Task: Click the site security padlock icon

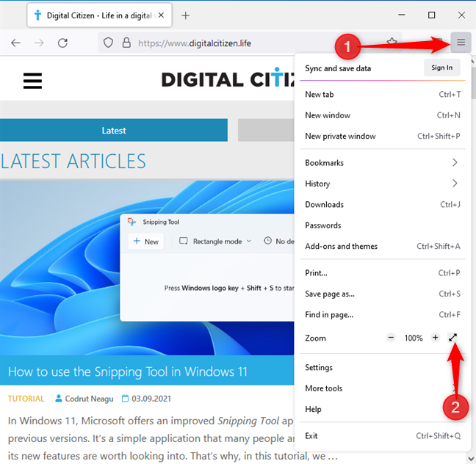Action: [x=126, y=43]
